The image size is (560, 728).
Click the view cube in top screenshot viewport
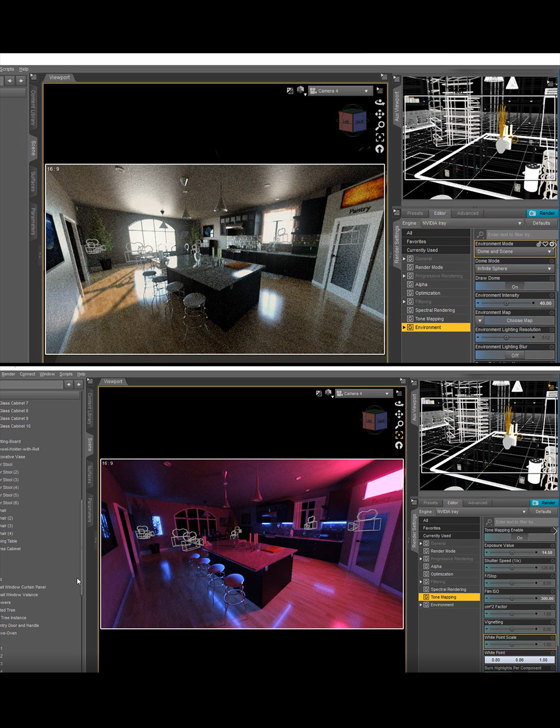[x=353, y=120]
